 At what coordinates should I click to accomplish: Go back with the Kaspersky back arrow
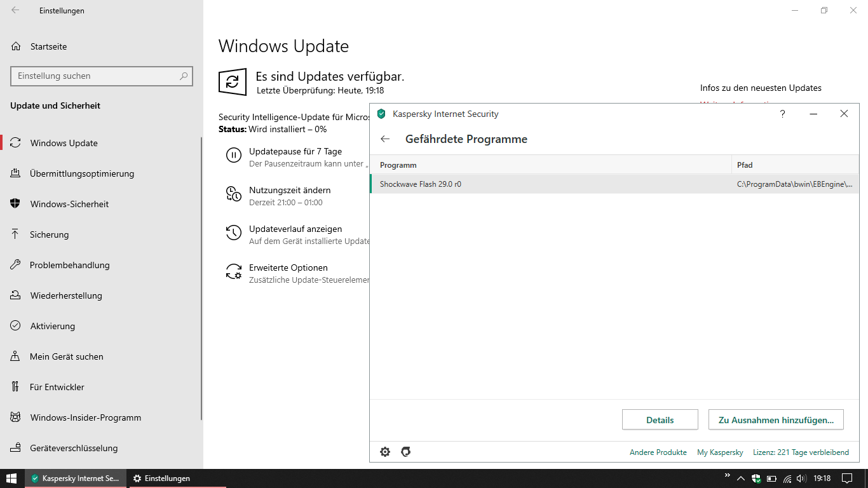(385, 139)
